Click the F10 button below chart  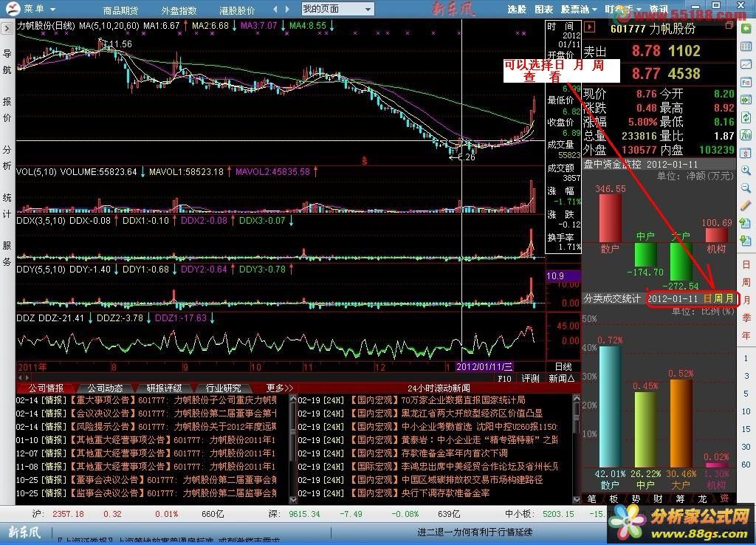(504, 379)
